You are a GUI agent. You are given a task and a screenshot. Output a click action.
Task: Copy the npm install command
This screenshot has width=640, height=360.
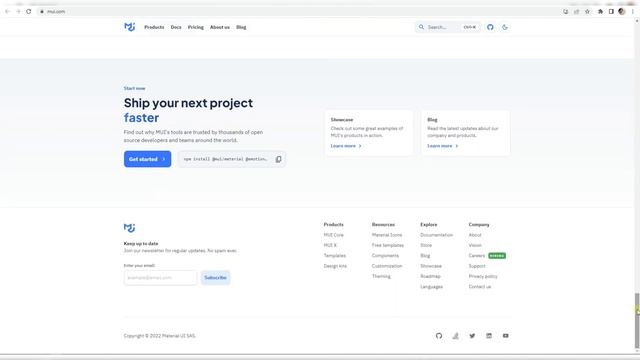[278, 159]
